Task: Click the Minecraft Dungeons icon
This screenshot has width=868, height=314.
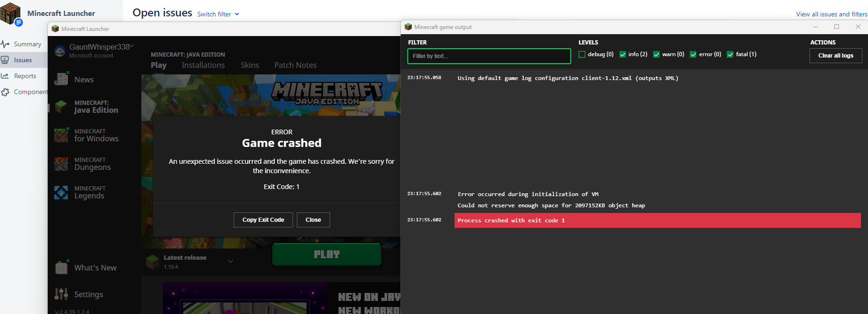Action: [61, 164]
